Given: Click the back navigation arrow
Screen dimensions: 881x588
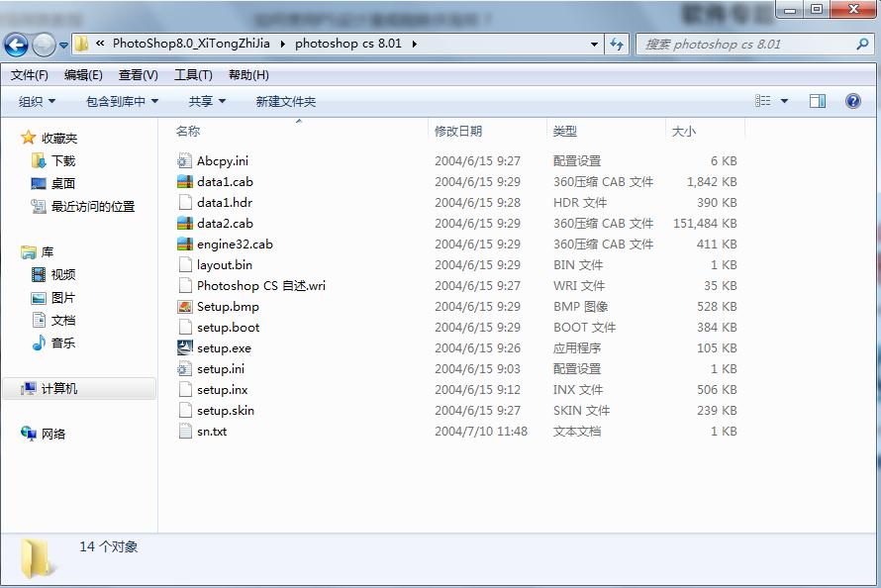Looking at the screenshot, I should click(16, 45).
